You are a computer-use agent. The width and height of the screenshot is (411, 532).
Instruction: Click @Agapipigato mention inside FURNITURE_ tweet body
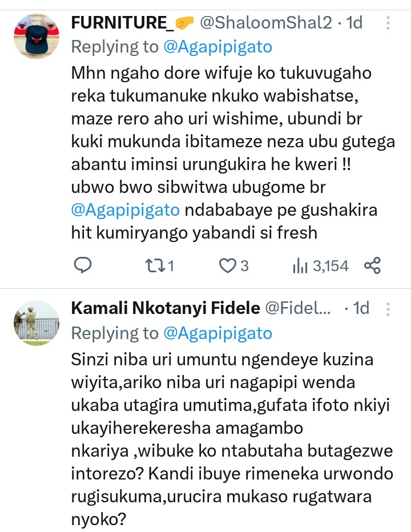(126, 209)
